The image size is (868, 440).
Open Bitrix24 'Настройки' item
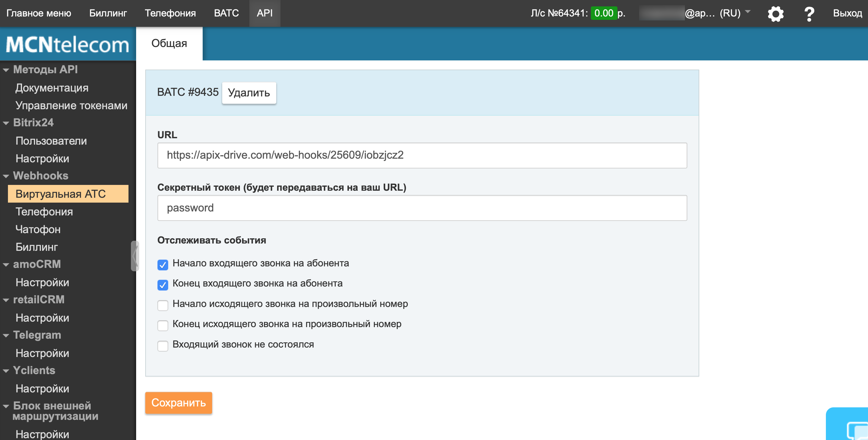coord(42,159)
